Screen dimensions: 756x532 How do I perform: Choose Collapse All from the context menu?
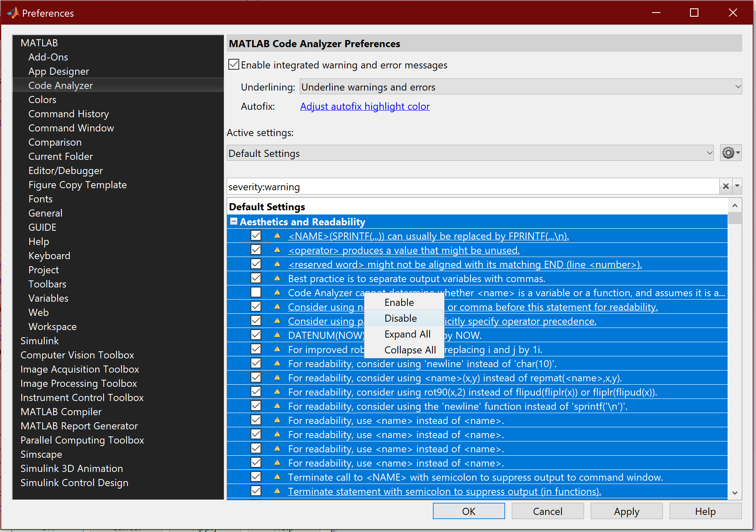point(410,350)
